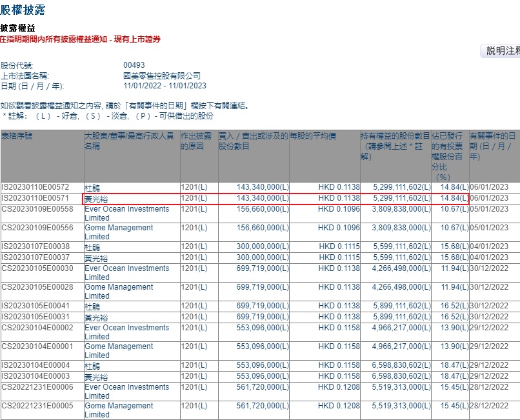Click date 05/01/2023 for form CS20230109E00558
Image resolution: width=520 pixels, height=420 pixels.
click(x=490, y=209)
